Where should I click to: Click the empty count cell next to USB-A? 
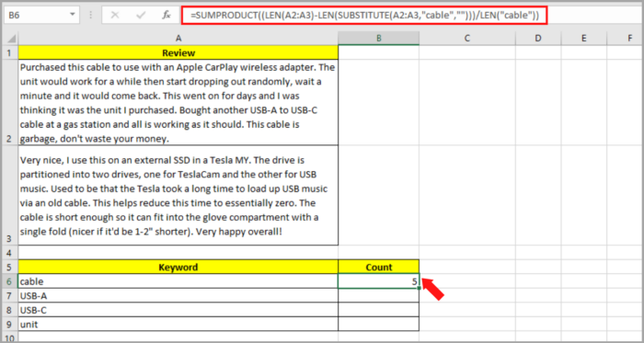[x=379, y=295]
